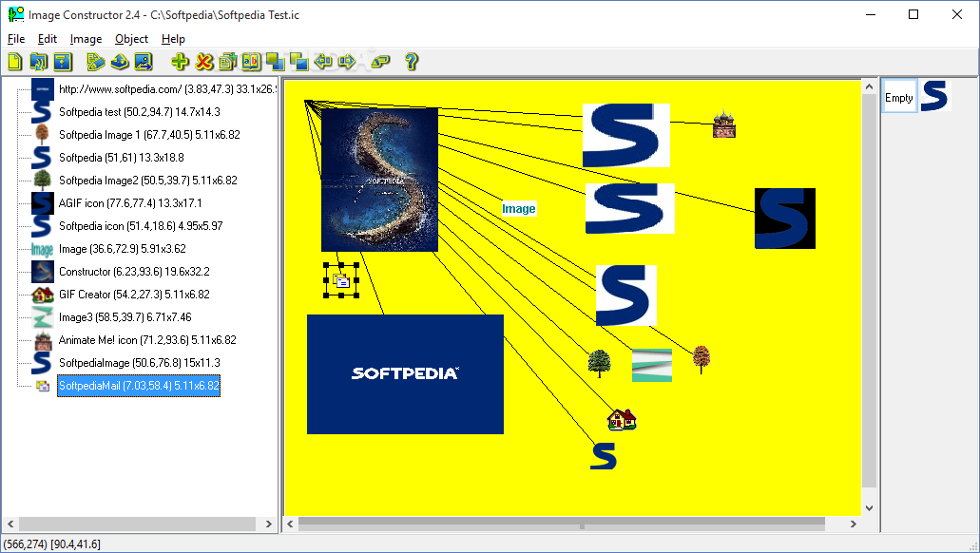980x553 pixels.
Task: Click the smallest S logo on canvas
Action: coord(604,456)
